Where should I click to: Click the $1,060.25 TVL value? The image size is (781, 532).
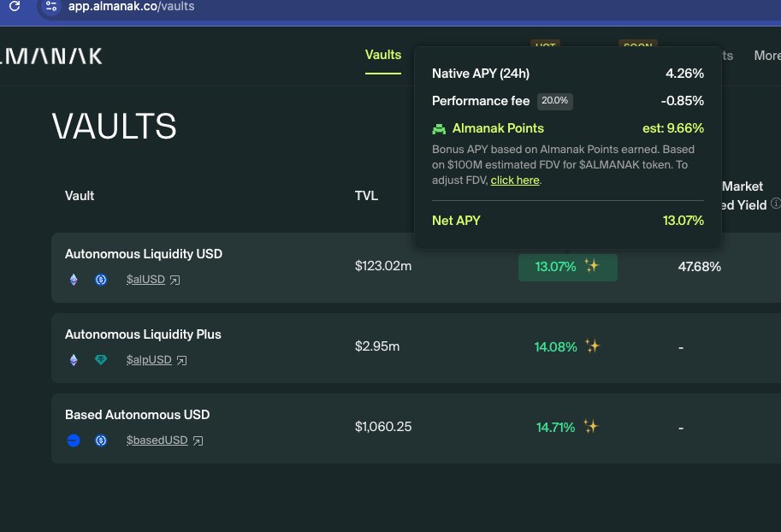point(383,427)
